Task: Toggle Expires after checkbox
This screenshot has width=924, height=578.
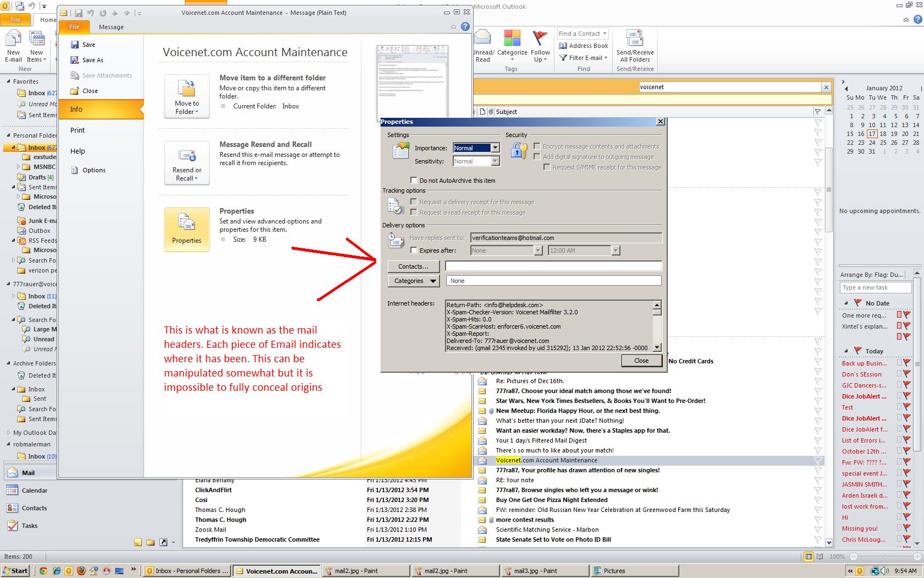Action: pos(414,250)
